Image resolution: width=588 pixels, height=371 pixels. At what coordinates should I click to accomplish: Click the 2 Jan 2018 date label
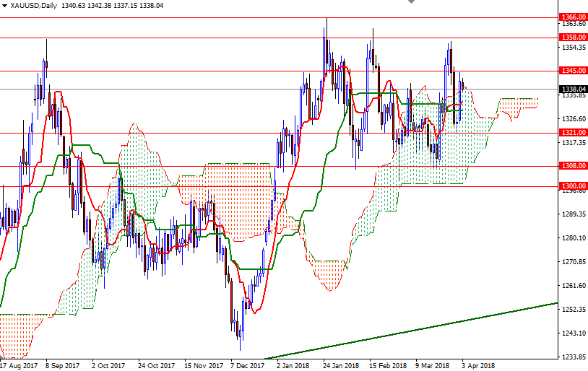click(293, 365)
